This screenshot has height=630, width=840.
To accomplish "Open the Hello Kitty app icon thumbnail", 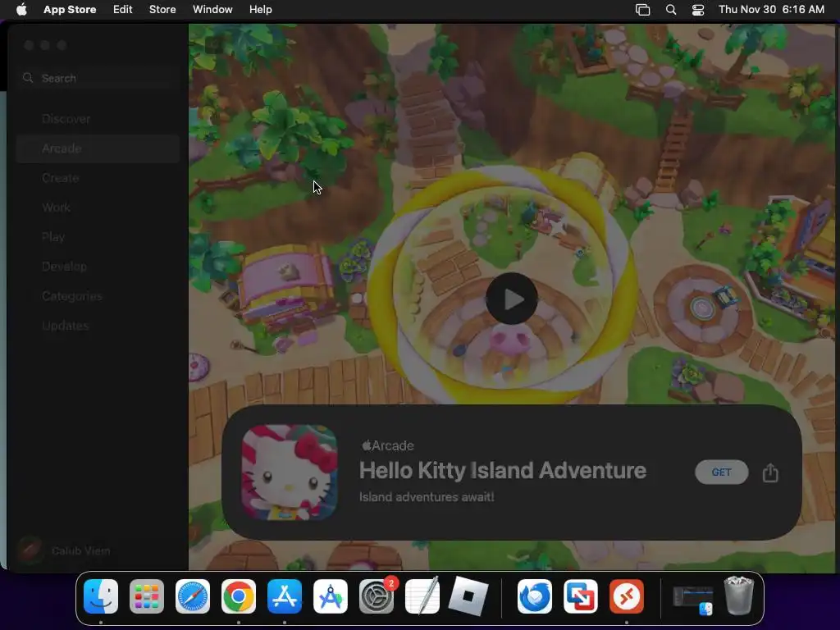I will 290,472.
